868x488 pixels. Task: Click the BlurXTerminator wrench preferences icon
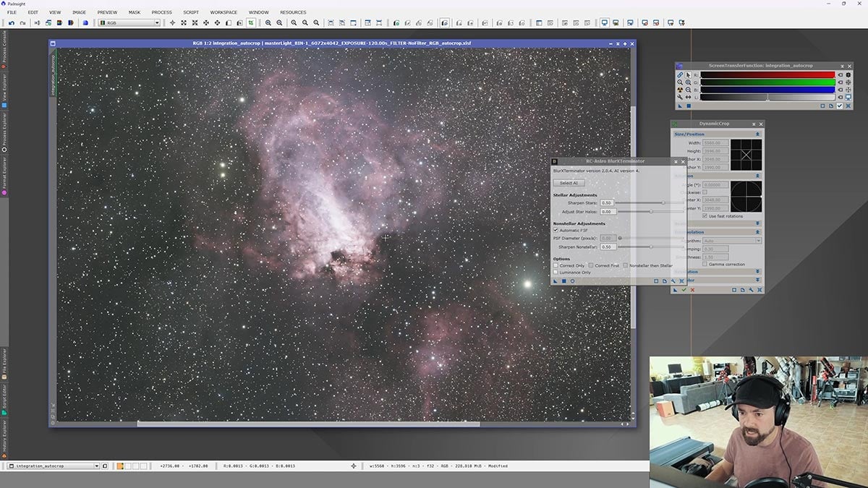pyautogui.click(x=673, y=281)
